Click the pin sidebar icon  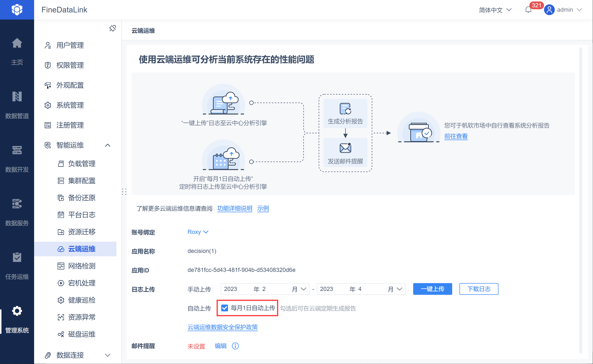coord(112,28)
